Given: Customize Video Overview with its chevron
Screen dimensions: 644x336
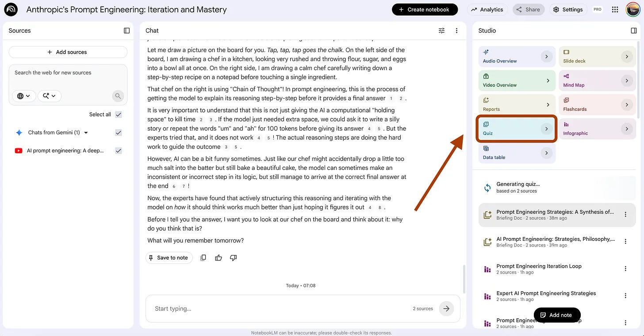Looking at the screenshot, I should coord(548,81).
